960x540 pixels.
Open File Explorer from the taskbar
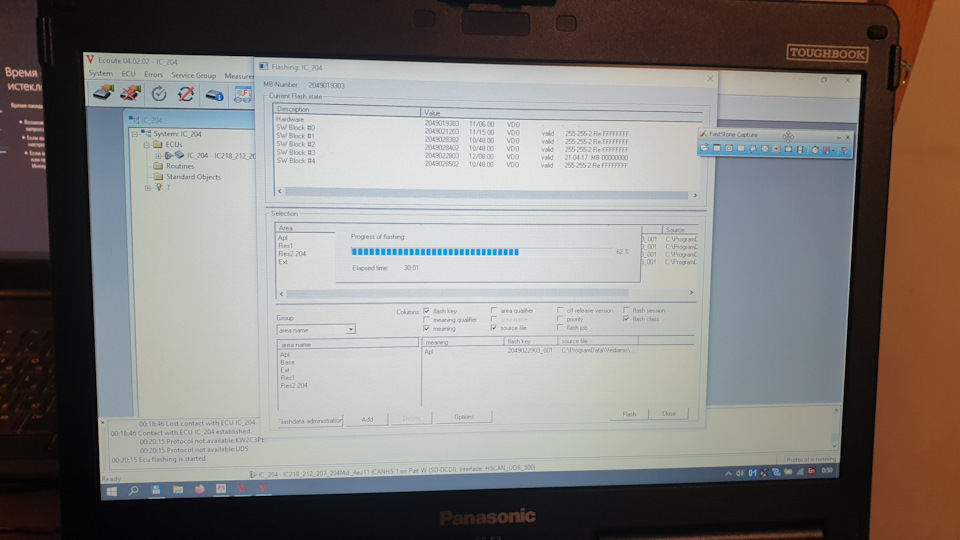point(178,490)
